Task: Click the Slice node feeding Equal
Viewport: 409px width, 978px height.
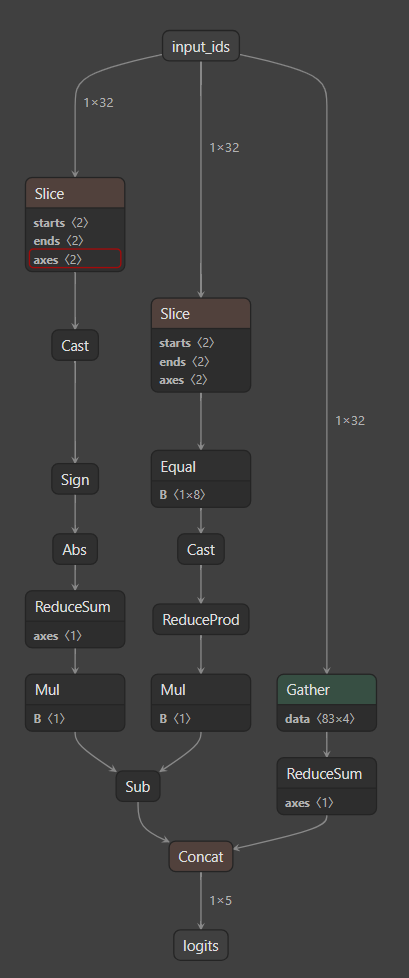Action: (201, 314)
